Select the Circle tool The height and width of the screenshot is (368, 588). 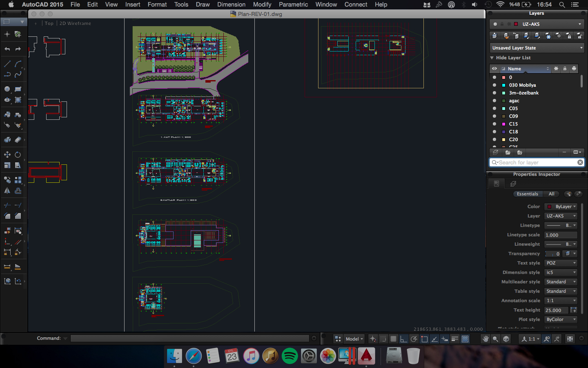[x=7, y=89]
